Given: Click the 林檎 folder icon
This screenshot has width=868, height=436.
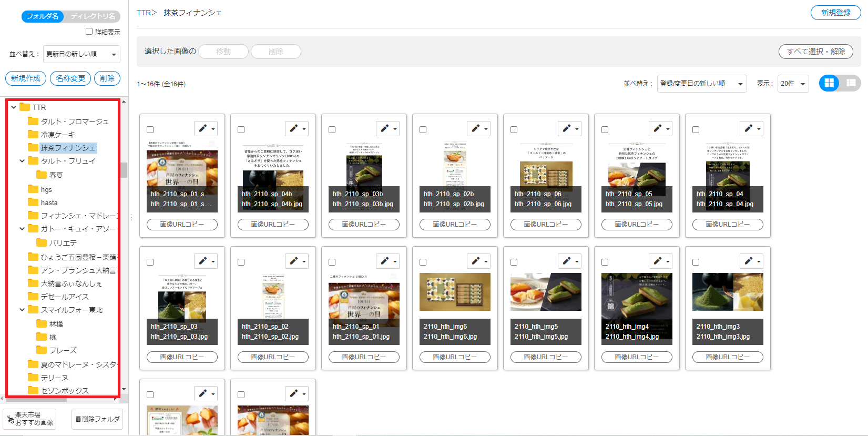Looking at the screenshot, I should pyautogui.click(x=42, y=323).
